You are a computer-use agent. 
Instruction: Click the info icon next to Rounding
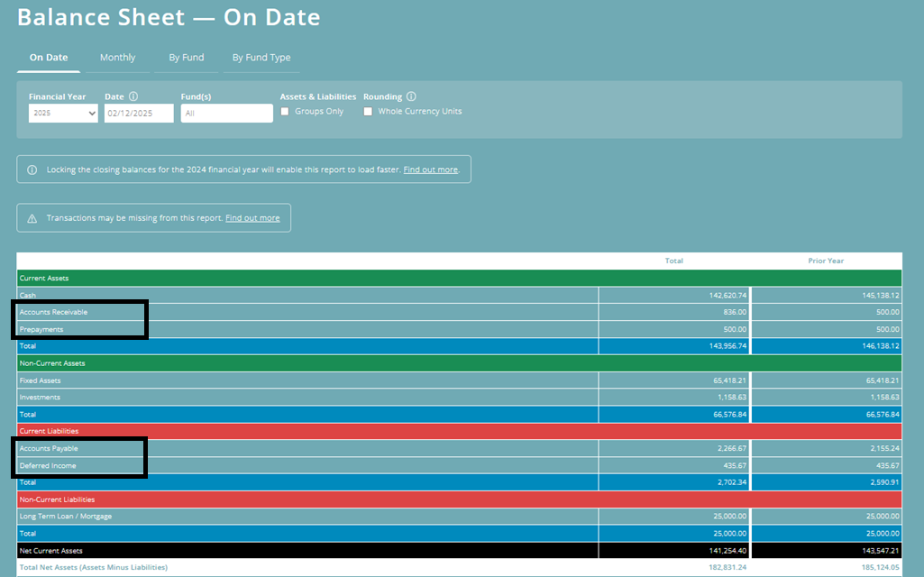(x=411, y=96)
